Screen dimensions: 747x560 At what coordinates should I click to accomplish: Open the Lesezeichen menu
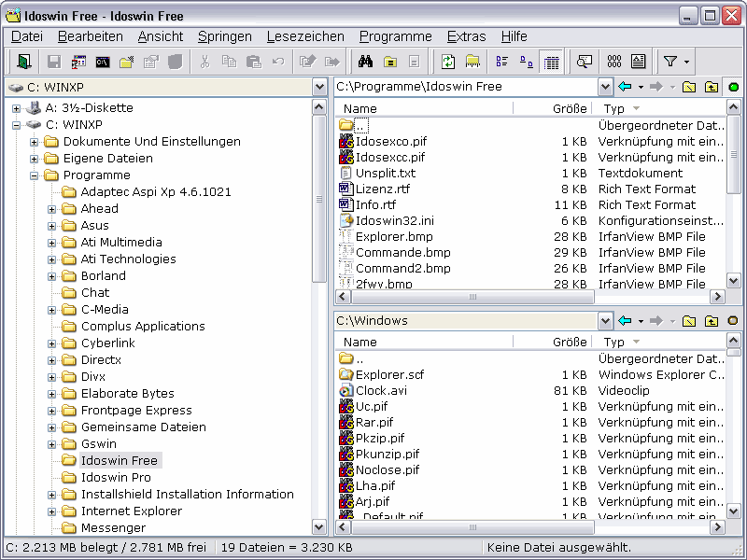point(305,36)
